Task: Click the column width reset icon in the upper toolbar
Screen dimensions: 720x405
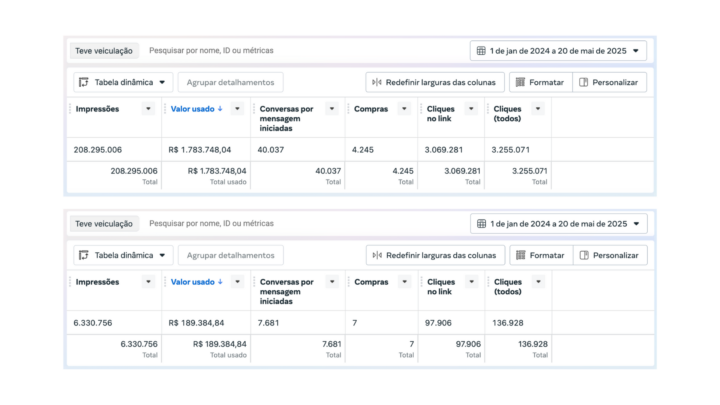Action: click(x=376, y=82)
